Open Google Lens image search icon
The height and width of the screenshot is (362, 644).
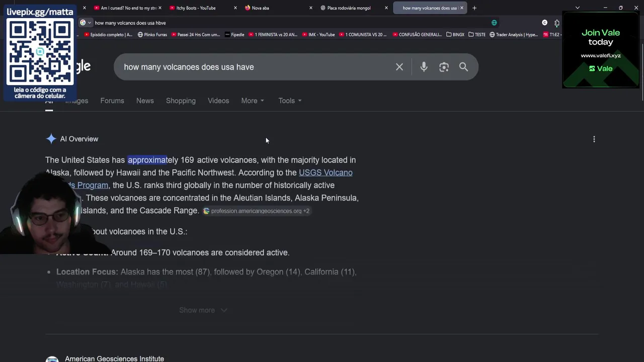point(444,67)
